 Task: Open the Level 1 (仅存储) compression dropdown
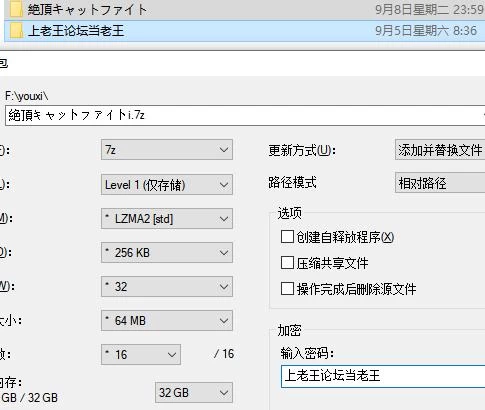[x=167, y=184]
